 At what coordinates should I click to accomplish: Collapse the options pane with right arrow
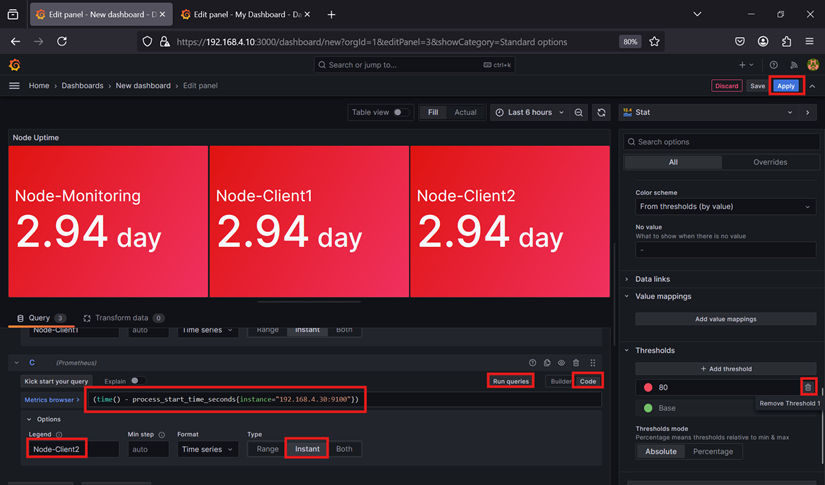(x=808, y=113)
